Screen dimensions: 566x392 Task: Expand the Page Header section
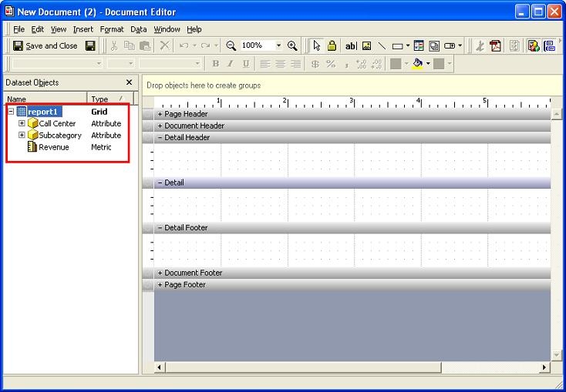click(x=160, y=114)
